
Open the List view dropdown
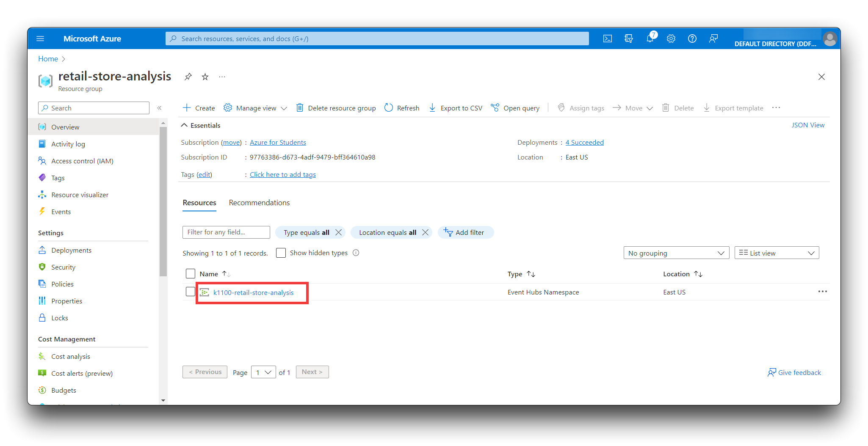777,253
